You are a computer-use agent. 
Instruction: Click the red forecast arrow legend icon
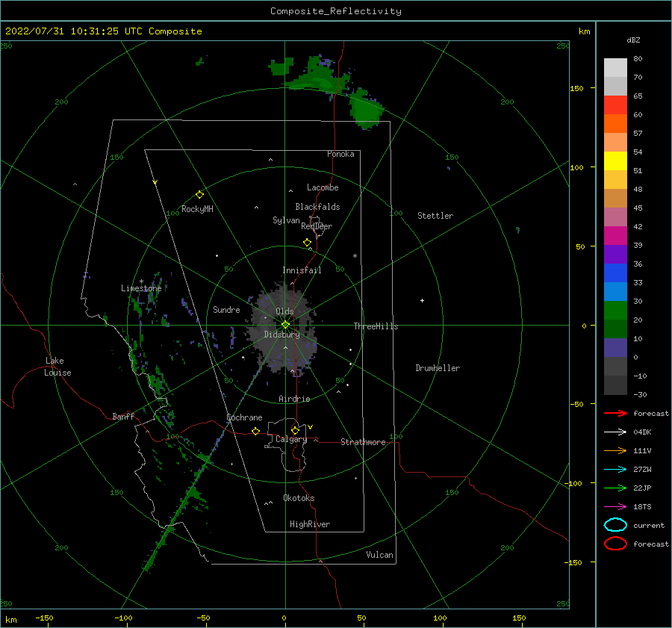[x=615, y=413]
